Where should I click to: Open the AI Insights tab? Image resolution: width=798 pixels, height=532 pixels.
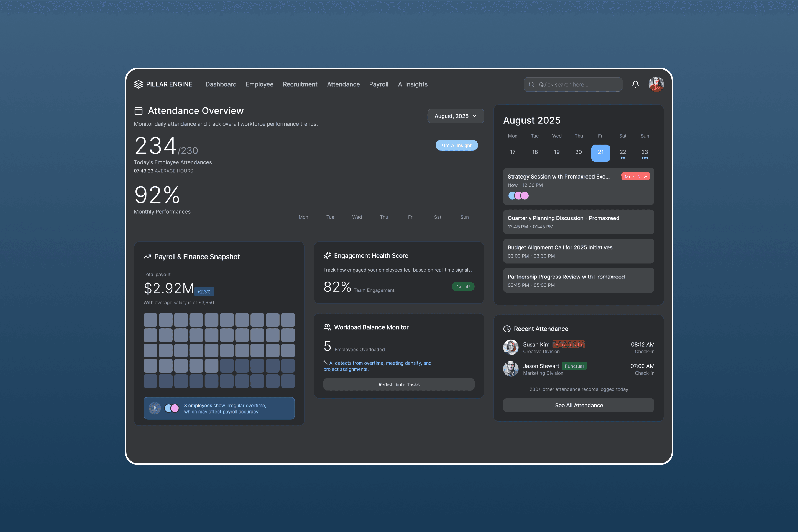coord(413,84)
